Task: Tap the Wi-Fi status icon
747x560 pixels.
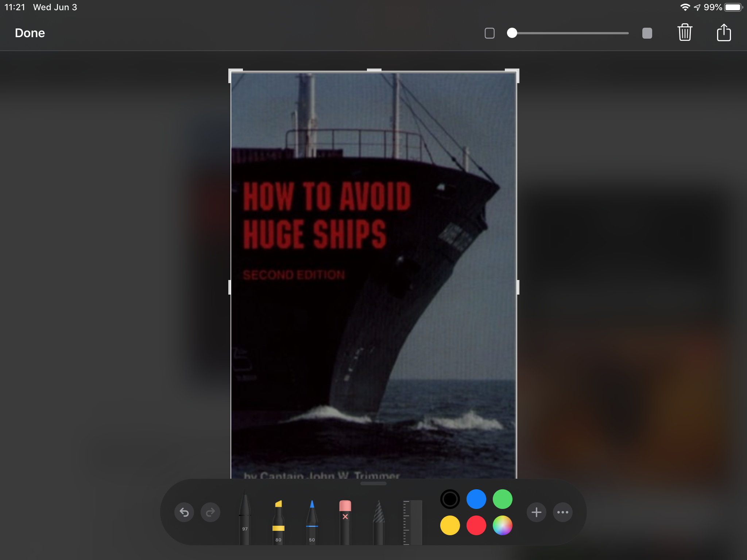Action: pos(685,7)
